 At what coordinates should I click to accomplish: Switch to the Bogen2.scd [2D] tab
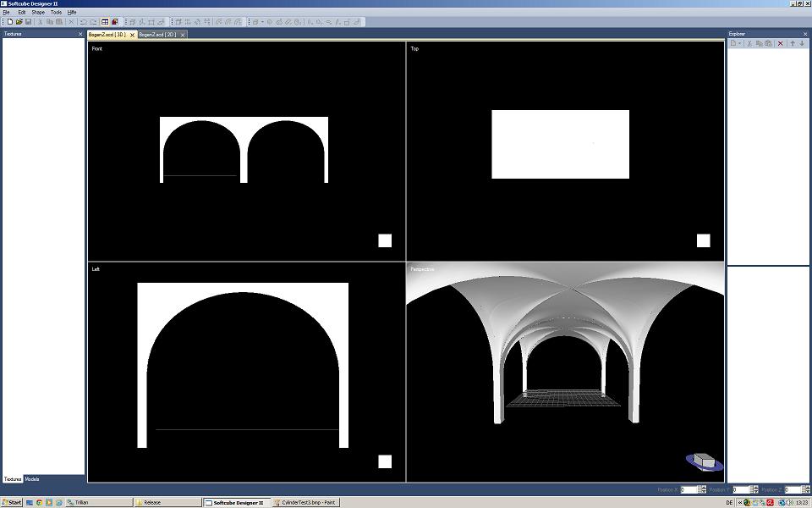click(158, 35)
